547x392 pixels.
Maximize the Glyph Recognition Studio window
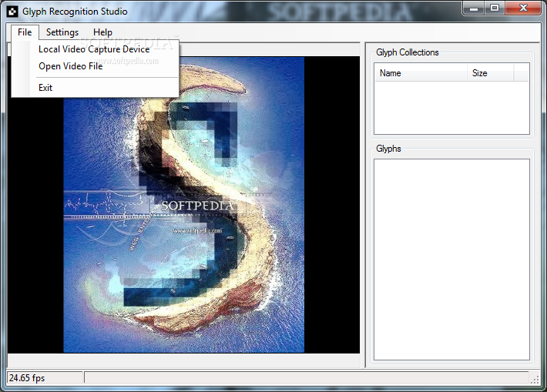[x=495, y=8]
